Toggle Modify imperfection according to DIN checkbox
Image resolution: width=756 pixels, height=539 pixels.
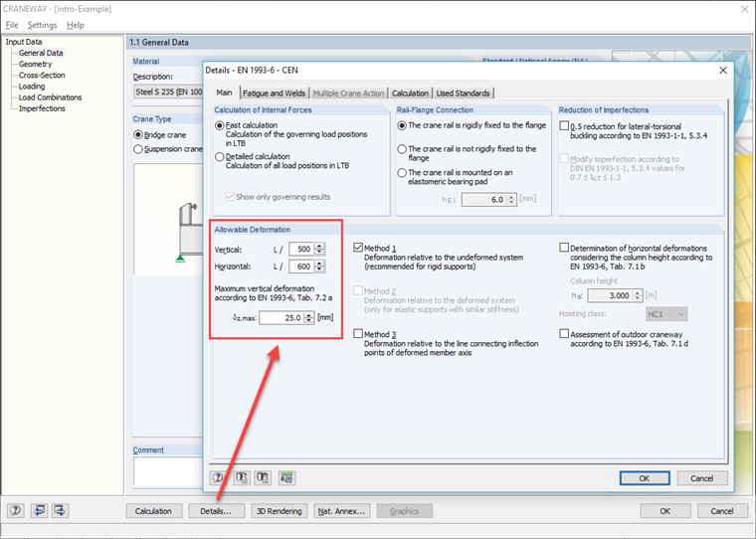(x=564, y=158)
